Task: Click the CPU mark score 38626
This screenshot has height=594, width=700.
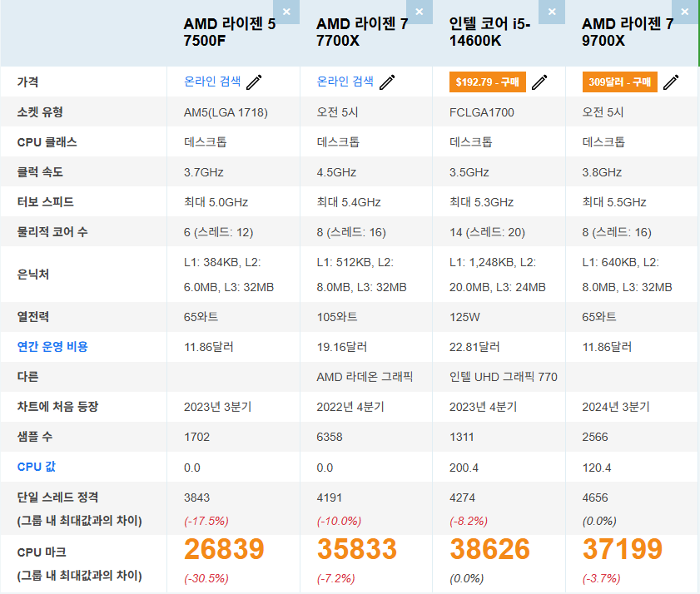Action: pos(489,549)
